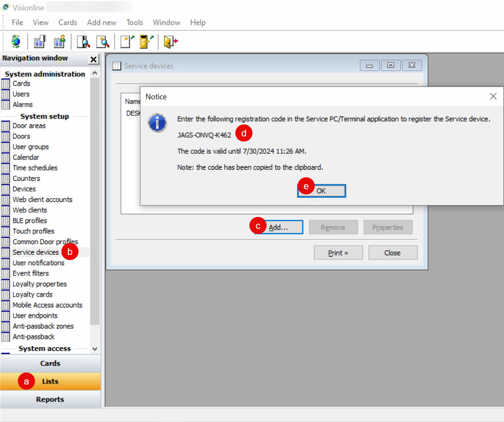Switch to the Reports navigation tab
Screen dimensions: 504x422
(50, 399)
